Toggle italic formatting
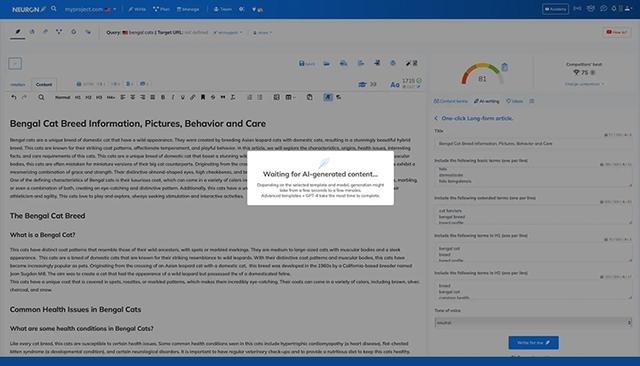Screen dimensions: 640x366 pos(173,97)
